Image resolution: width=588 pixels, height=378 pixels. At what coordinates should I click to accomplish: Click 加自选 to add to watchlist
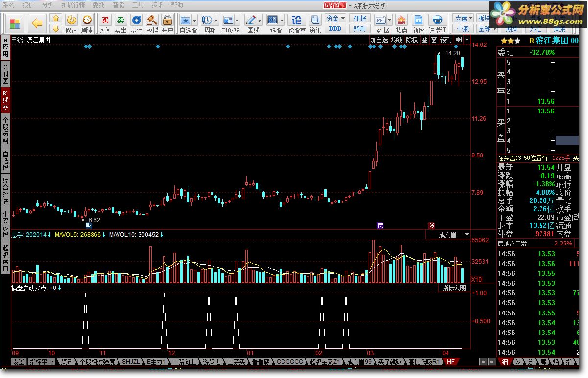point(379,40)
